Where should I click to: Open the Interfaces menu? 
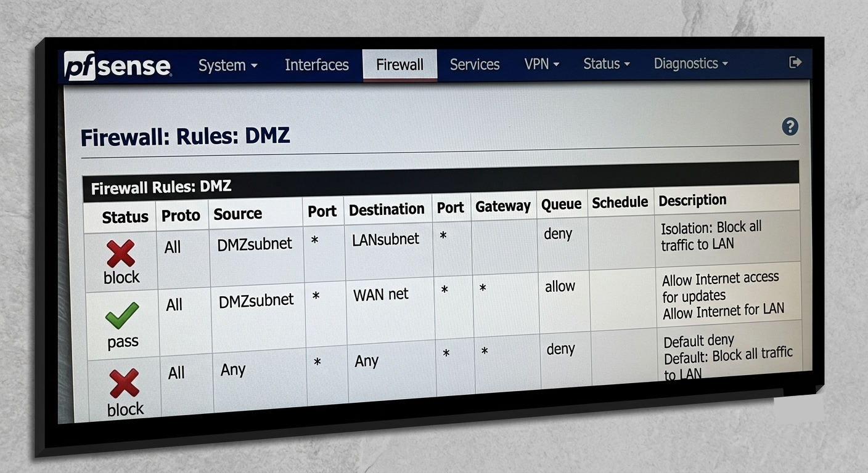tap(316, 65)
